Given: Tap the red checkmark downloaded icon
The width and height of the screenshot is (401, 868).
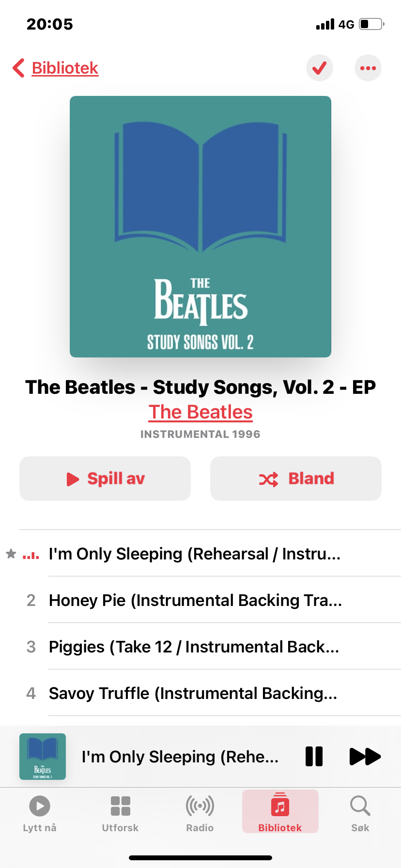Looking at the screenshot, I should pos(320,68).
